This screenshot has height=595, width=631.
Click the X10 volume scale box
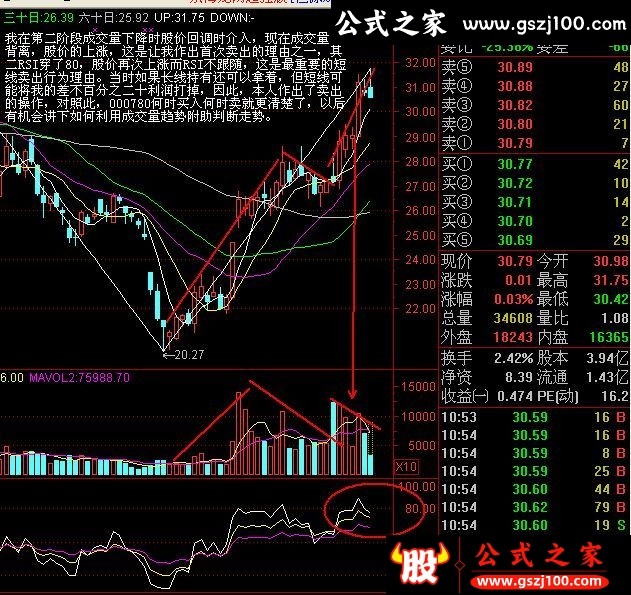click(x=406, y=467)
